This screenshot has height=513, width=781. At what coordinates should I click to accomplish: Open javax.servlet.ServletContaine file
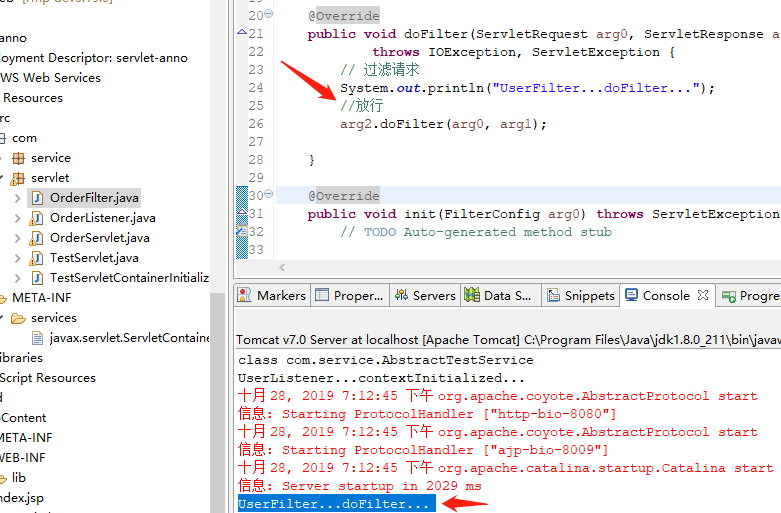[130, 338]
